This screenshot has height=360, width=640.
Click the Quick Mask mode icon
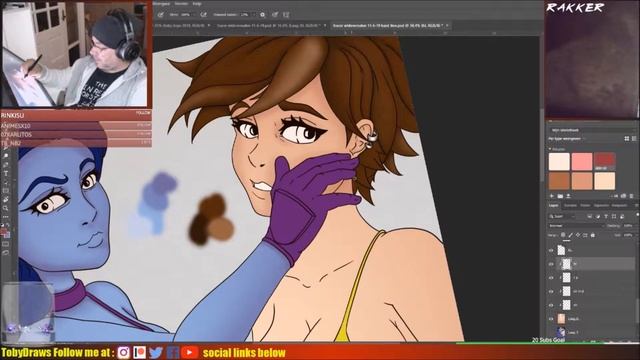tap(6, 244)
